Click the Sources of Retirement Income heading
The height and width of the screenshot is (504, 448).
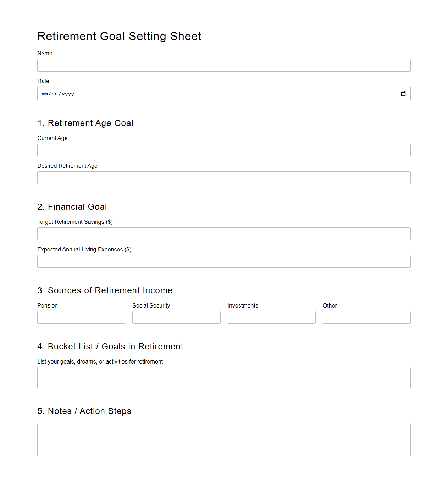(x=105, y=290)
